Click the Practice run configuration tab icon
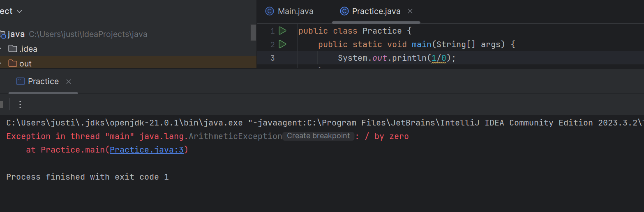 21,81
